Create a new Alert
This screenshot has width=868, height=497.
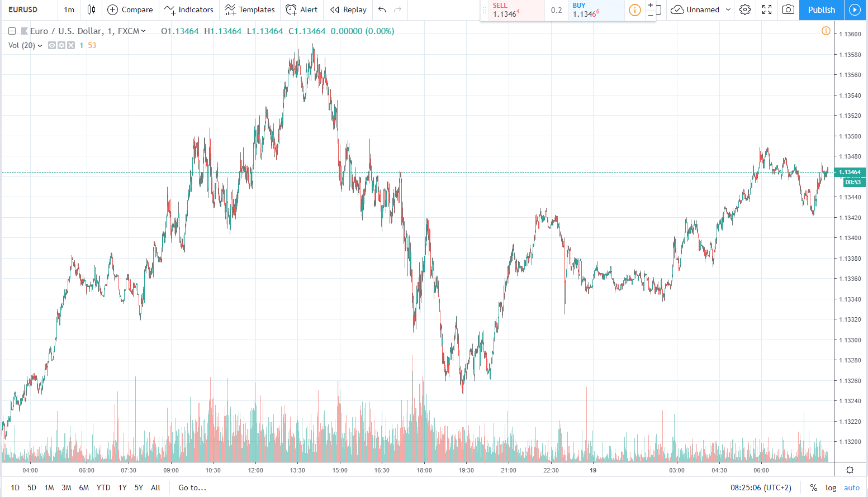302,9
